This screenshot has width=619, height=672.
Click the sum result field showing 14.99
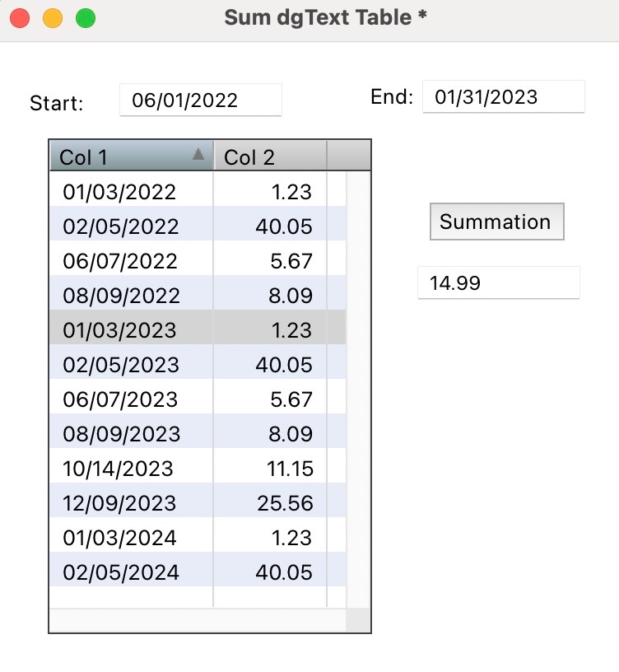click(x=498, y=283)
